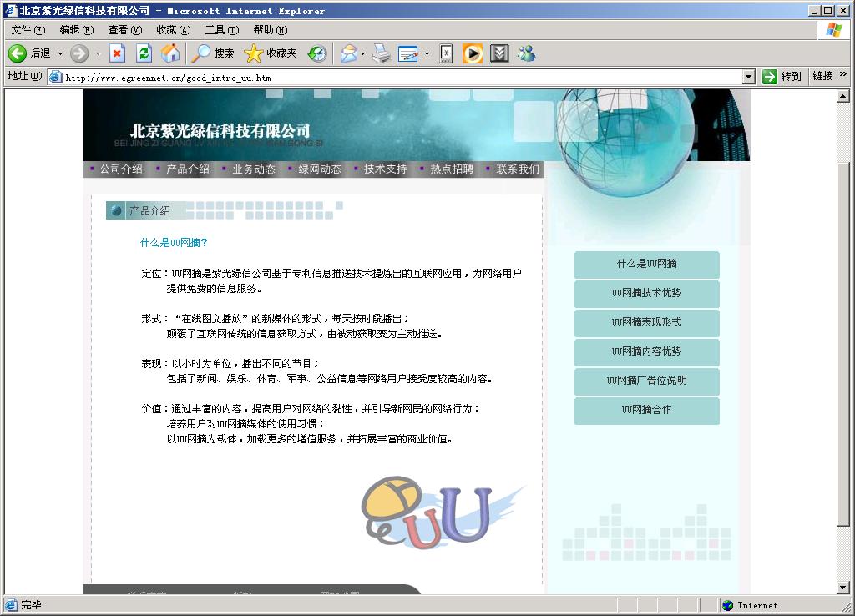Click the UU网摘内容优势 sidebar button
Screen dimensions: 855x616
click(647, 352)
